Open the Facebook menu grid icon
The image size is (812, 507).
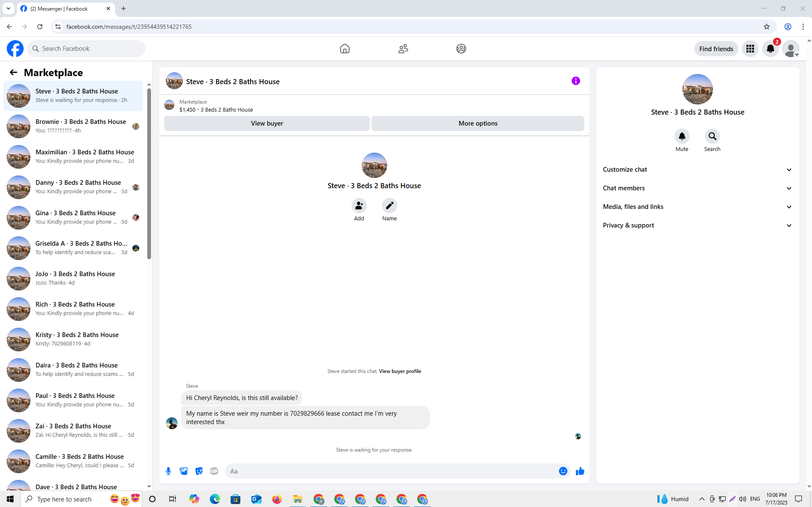coord(750,49)
